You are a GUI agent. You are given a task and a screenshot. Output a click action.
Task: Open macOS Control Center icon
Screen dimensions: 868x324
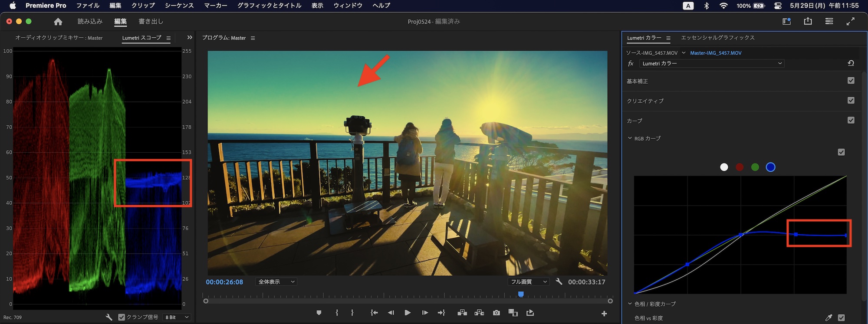(778, 6)
